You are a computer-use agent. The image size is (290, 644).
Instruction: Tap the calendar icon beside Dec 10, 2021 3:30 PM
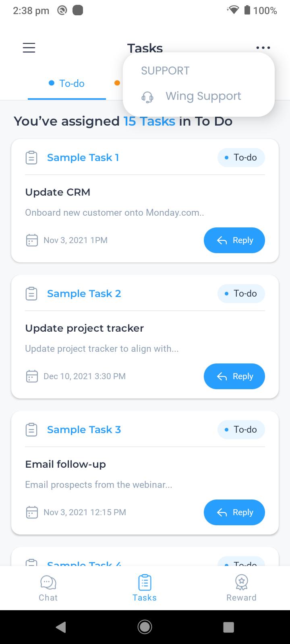[x=32, y=376]
